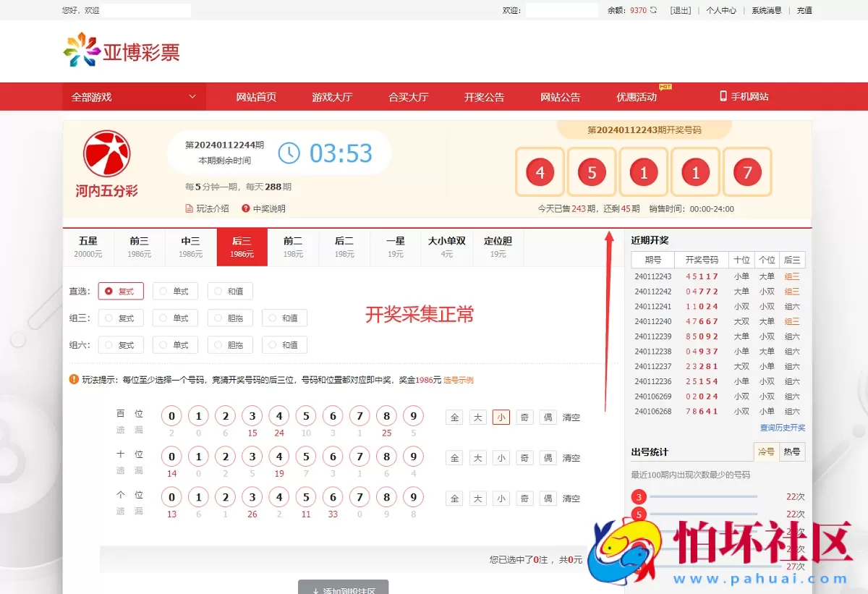The width and height of the screenshot is (868, 594).
Task: Click 清空 to clear 十位 selections
Action: point(571,457)
